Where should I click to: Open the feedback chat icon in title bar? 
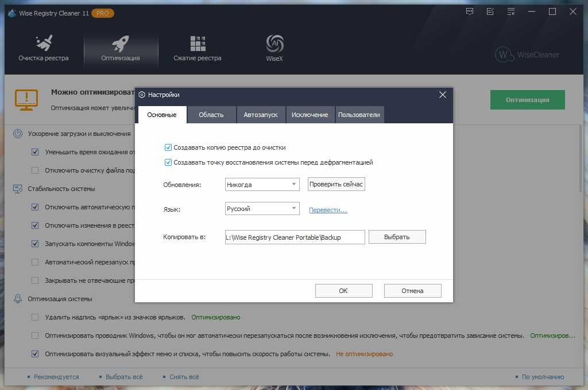(x=470, y=11)
